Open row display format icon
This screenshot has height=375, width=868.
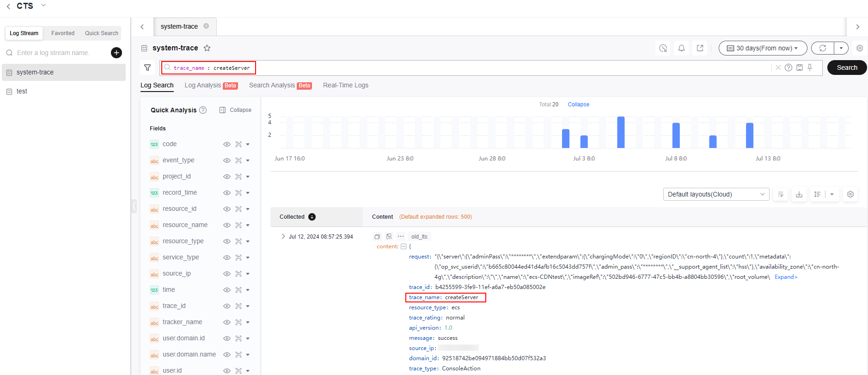pyautogui.click(x=818, y=194)
